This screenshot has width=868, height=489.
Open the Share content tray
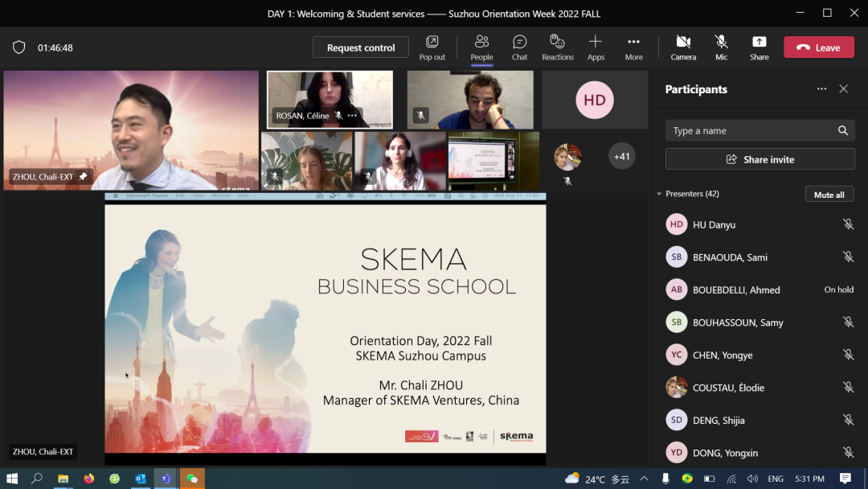(x=759, y=47)
